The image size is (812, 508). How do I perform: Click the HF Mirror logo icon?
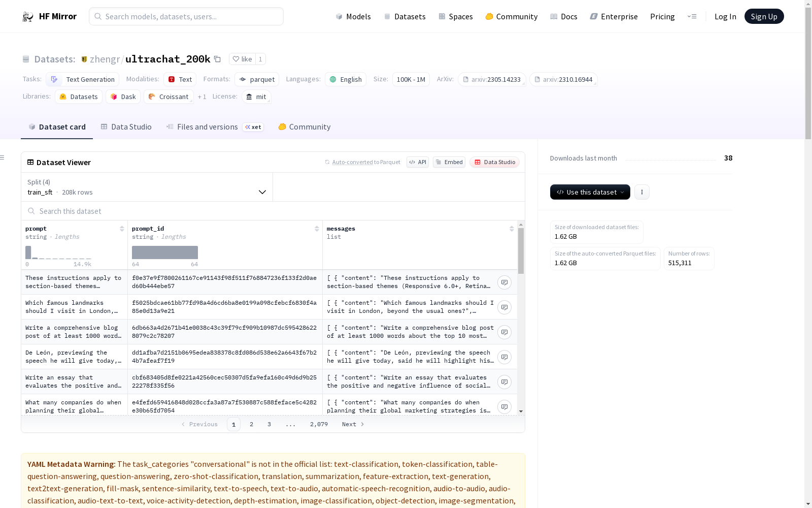tap(28, 17)
